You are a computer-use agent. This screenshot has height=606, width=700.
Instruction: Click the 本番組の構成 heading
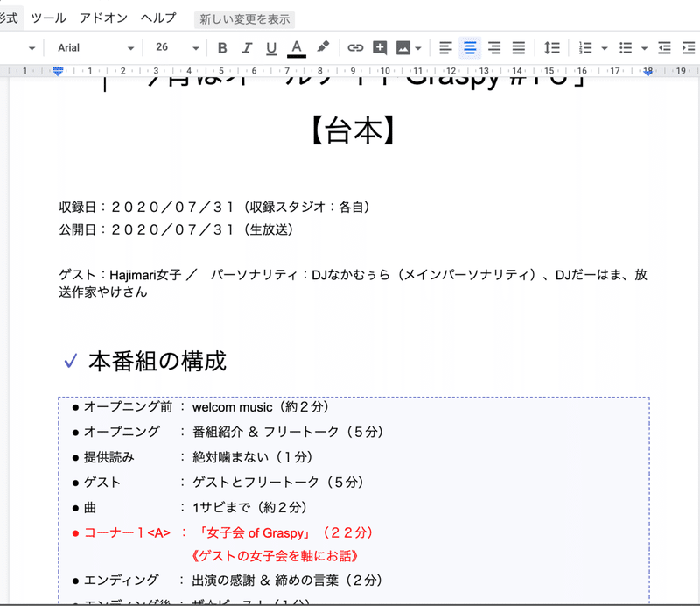(157, 362)
